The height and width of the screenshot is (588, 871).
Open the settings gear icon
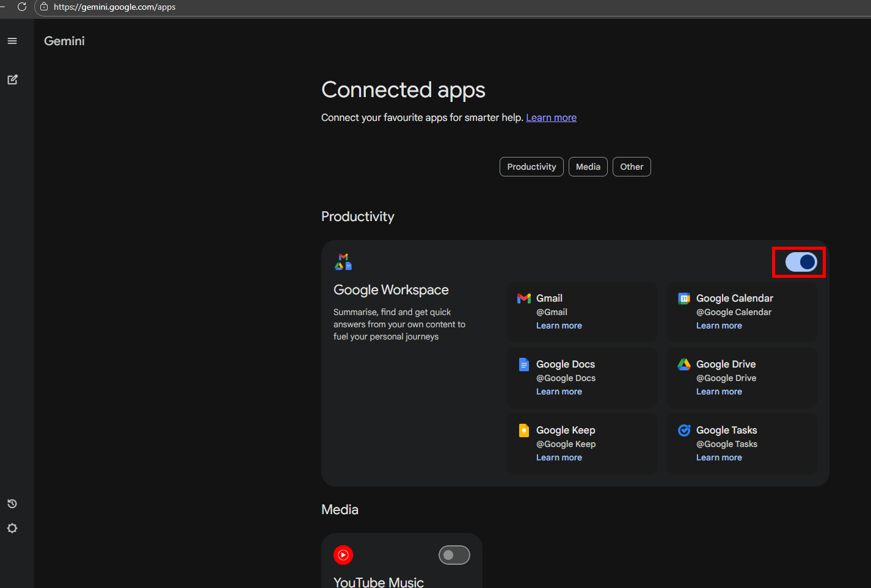(x=12, y=528)
